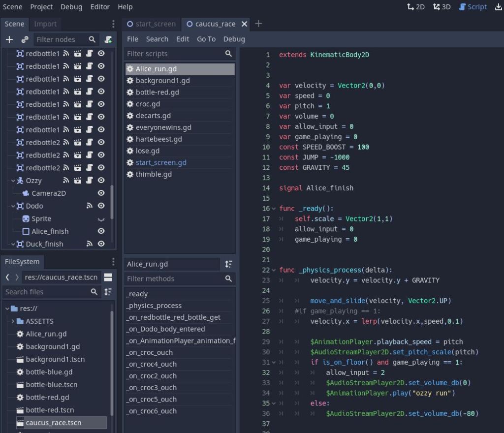Click the Filter scripts search field
Screen dimensions: 504x433
(174, 54)
